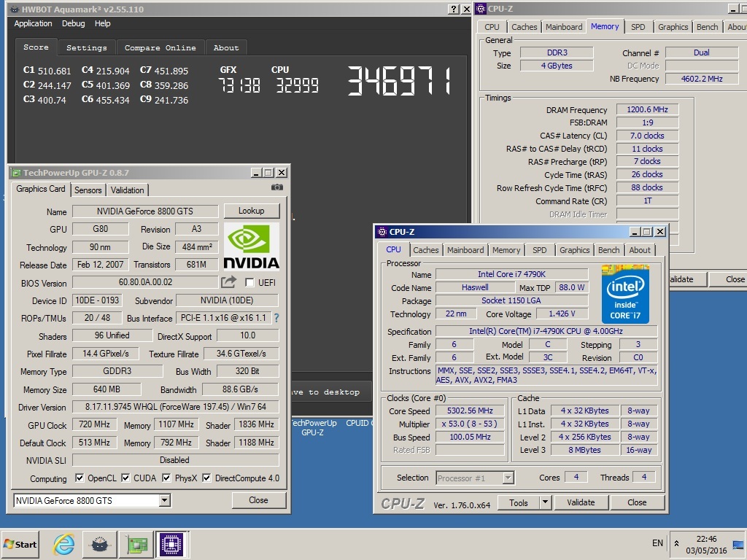The image size is (747, 560).
Task: Open the Tools dropdown arrow in CPU-Z
Action: (x=545, y=502)
